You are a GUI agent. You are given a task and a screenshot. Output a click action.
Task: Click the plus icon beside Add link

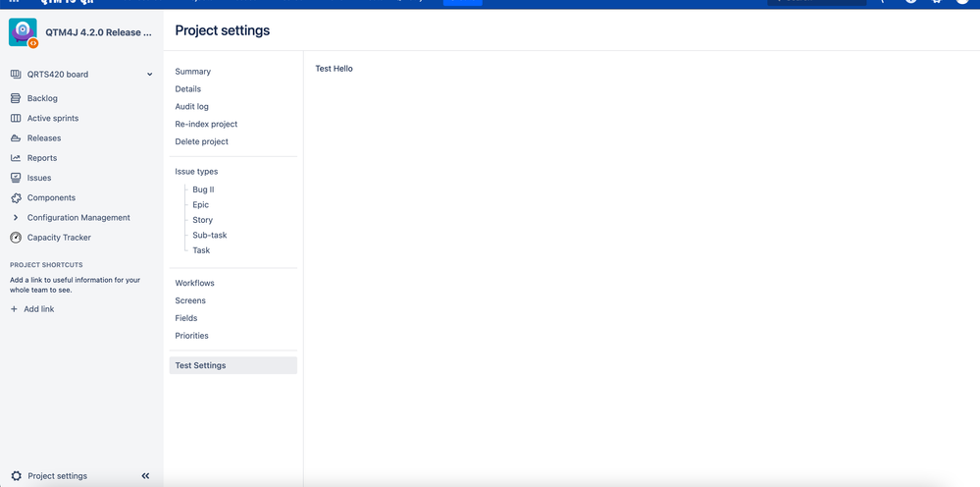tap(14, 309)
